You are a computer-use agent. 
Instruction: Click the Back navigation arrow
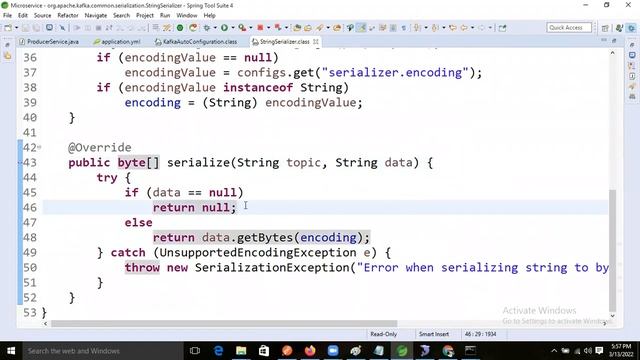(464, 28)
